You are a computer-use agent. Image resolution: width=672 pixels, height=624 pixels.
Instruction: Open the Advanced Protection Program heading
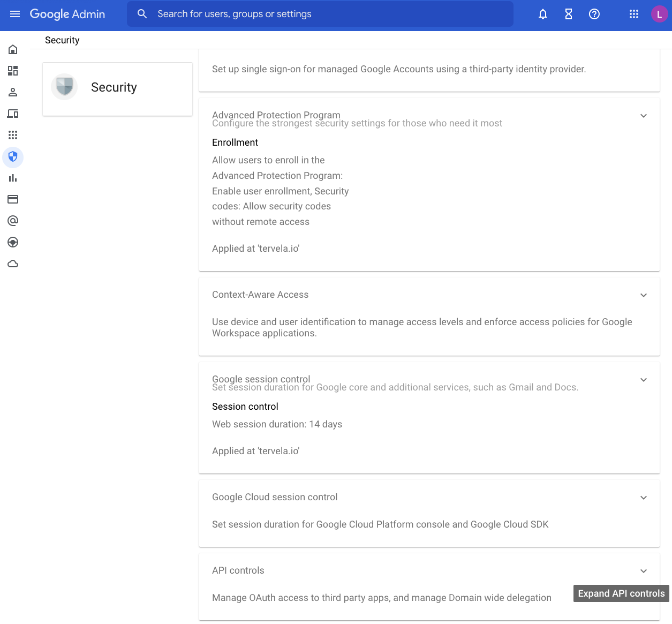[276, 115]
